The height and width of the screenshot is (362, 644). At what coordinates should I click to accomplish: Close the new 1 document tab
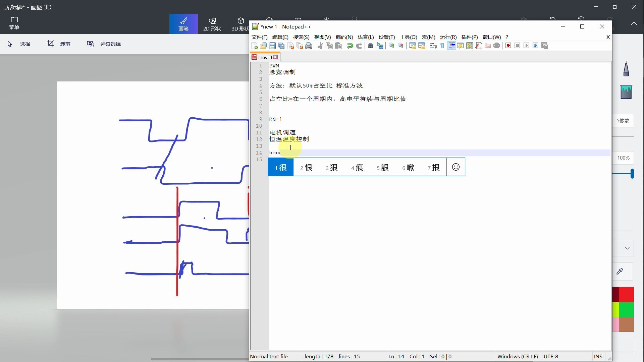pyautogui.click(x=275, y=57)
